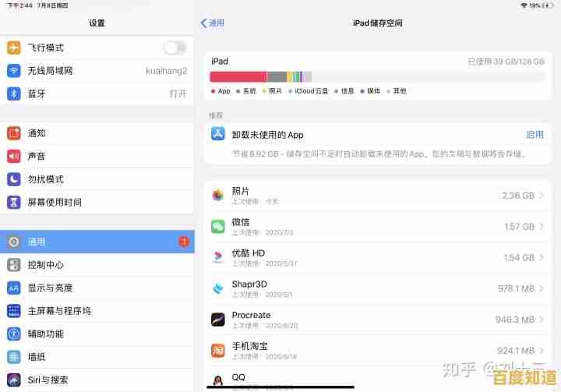561x392 pixels.
Task: Tap the Shapr3D app icon
Action: point(218,288)
